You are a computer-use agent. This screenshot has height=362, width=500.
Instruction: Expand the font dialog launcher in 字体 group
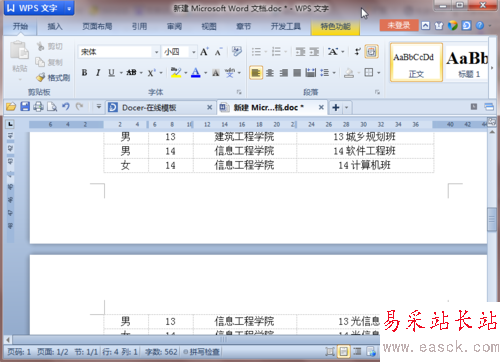coord(239,92)
